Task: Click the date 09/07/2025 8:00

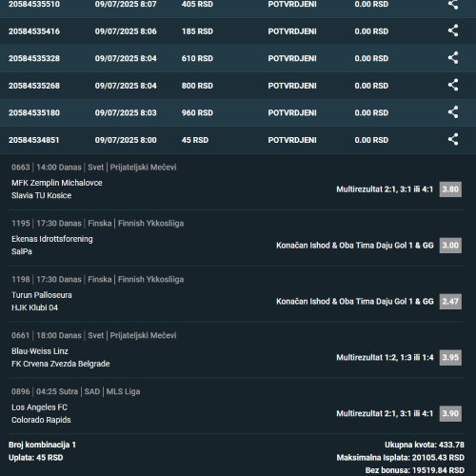Action: click(126, 140)
